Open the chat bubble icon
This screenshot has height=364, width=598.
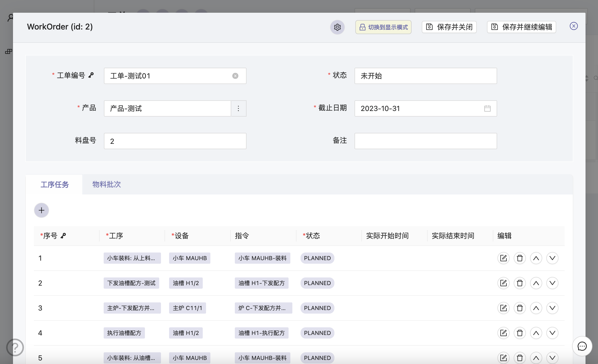582,346
